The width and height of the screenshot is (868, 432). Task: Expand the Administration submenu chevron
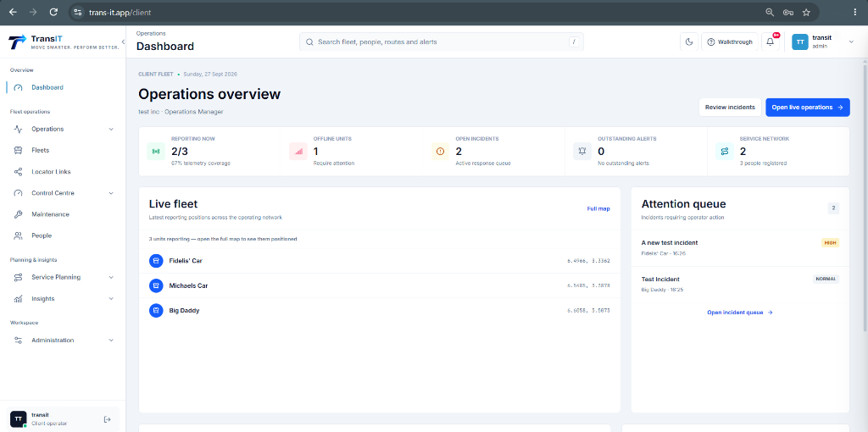[111, 341]
